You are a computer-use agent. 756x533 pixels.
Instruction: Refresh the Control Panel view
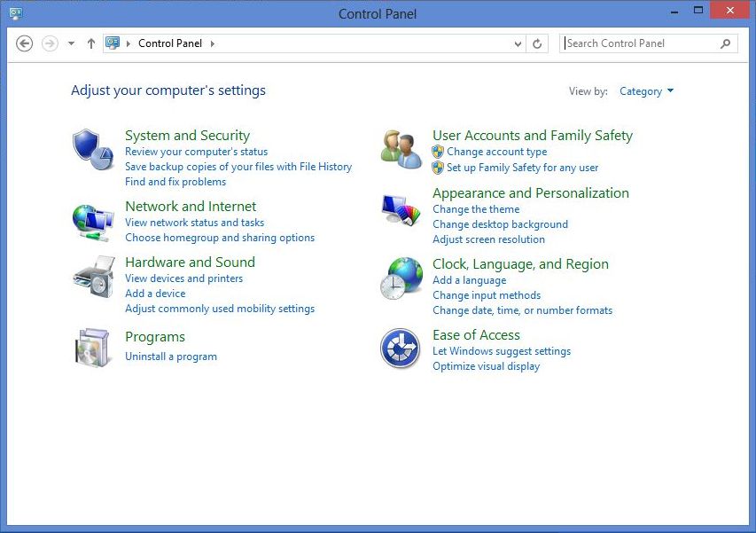click(x=537, y=43)
